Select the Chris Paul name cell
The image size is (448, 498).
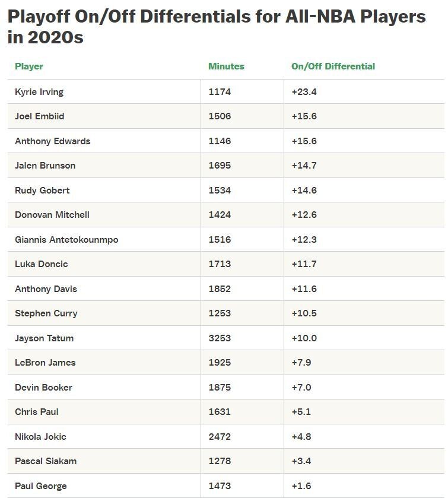click(x=37, y=412)
